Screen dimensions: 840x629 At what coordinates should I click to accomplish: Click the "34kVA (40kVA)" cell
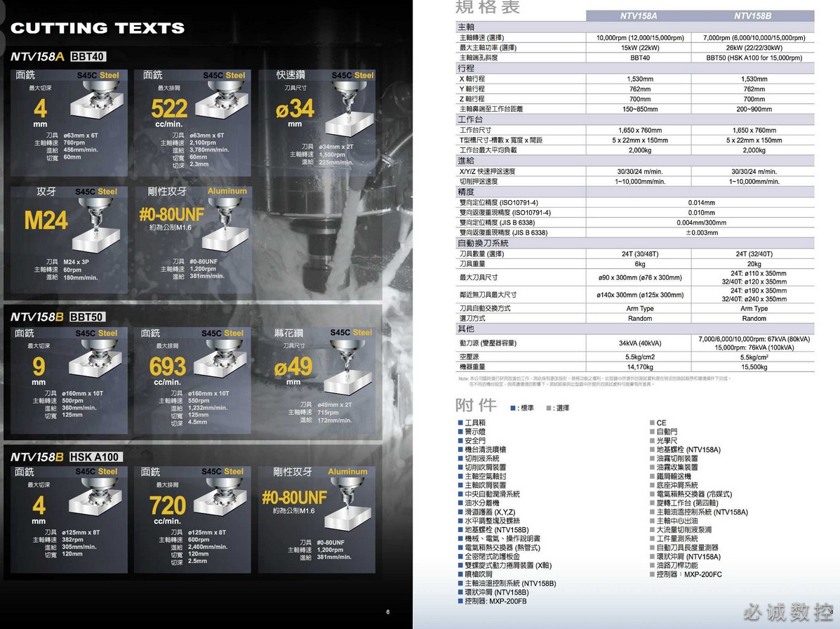click(640, 343)
